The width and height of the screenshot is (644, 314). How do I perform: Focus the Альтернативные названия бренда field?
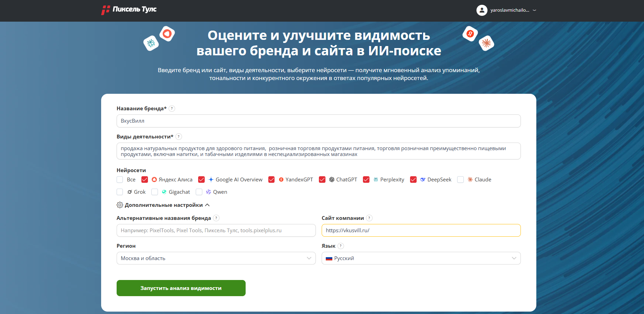tap(216, 231)
